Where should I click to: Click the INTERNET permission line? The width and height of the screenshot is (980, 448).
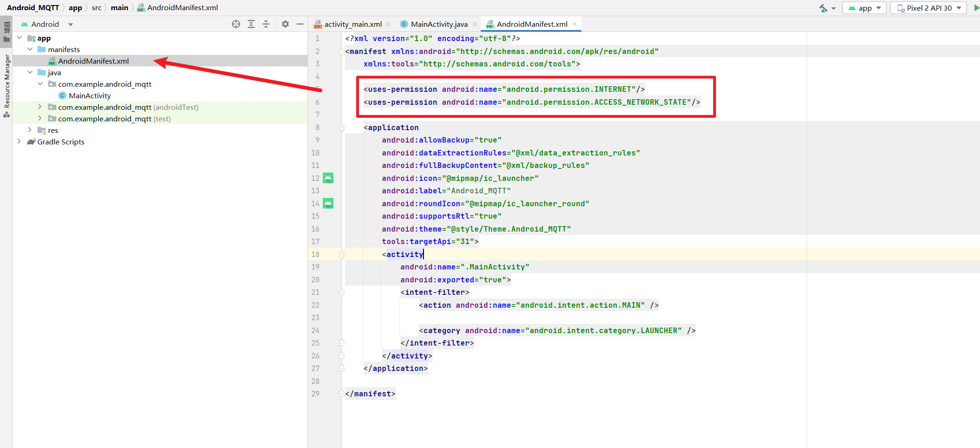504,89
